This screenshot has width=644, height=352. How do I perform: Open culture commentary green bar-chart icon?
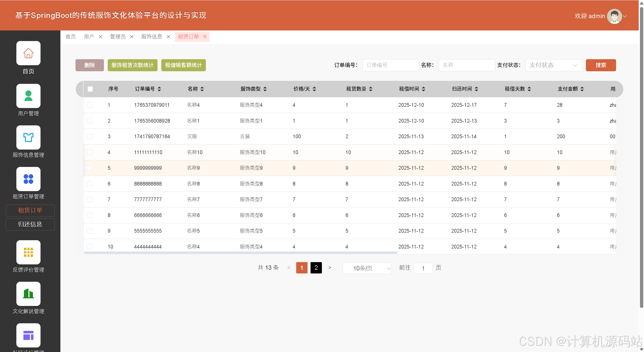click(28, 294)
